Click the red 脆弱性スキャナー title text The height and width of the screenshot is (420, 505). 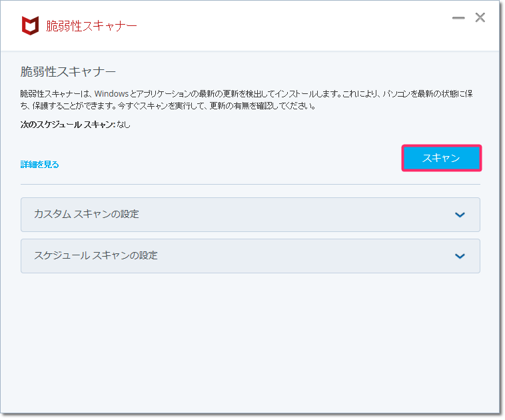point(91,26)
